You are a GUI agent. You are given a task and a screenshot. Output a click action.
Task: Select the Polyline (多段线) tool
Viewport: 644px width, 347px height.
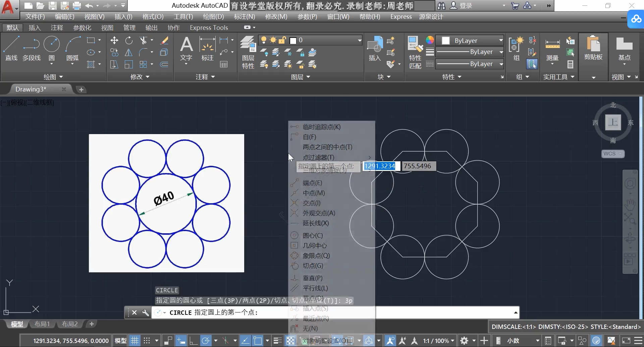(32, 49)
